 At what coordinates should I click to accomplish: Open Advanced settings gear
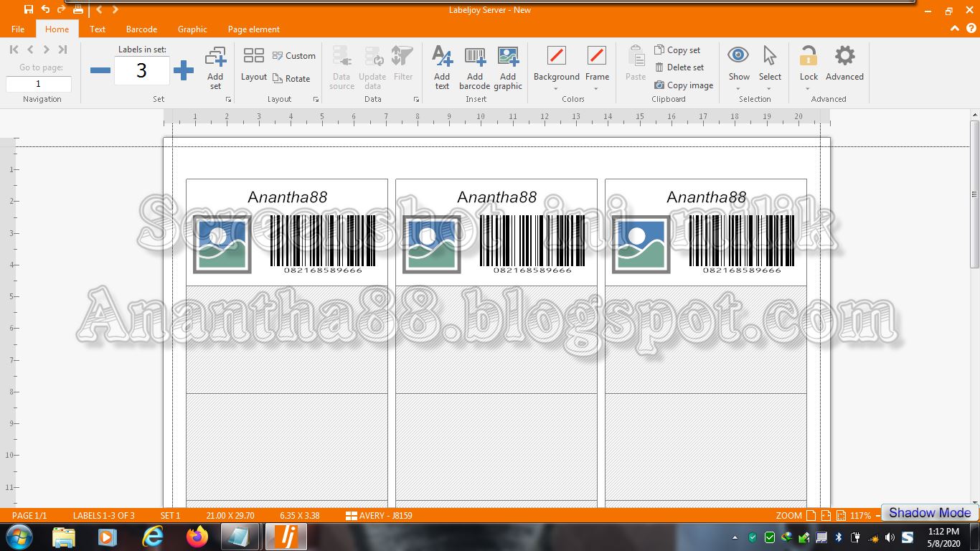844,65
